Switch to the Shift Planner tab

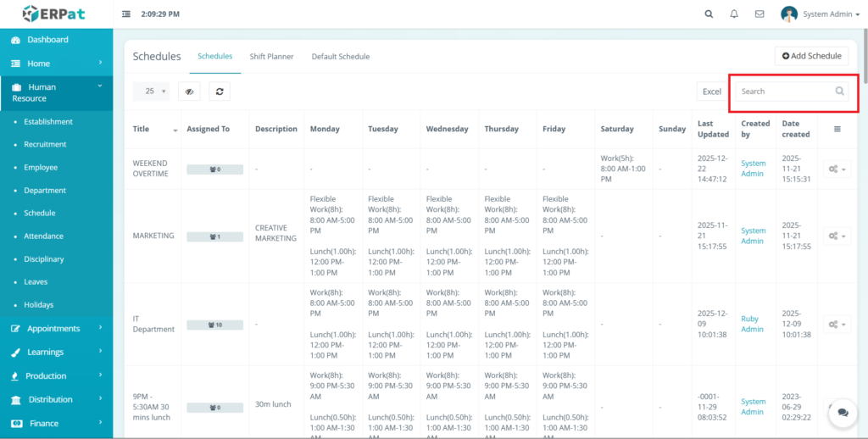(271, 57)
